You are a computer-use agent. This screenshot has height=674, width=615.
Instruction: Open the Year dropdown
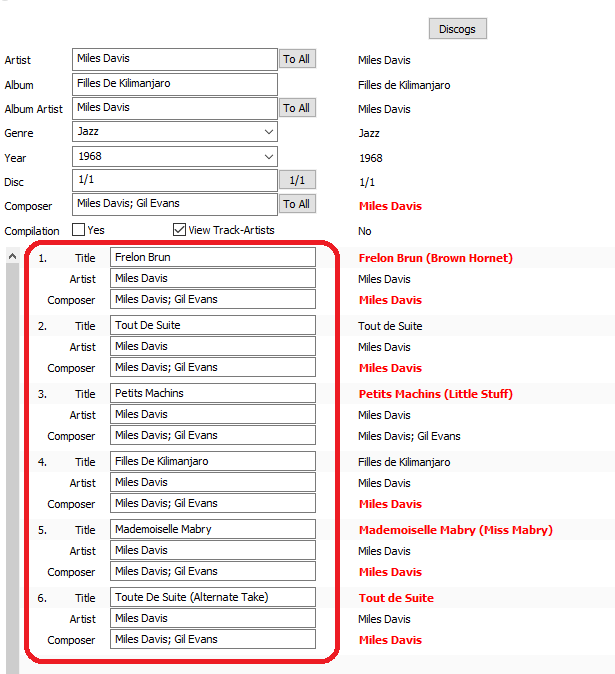pos(268,157)
